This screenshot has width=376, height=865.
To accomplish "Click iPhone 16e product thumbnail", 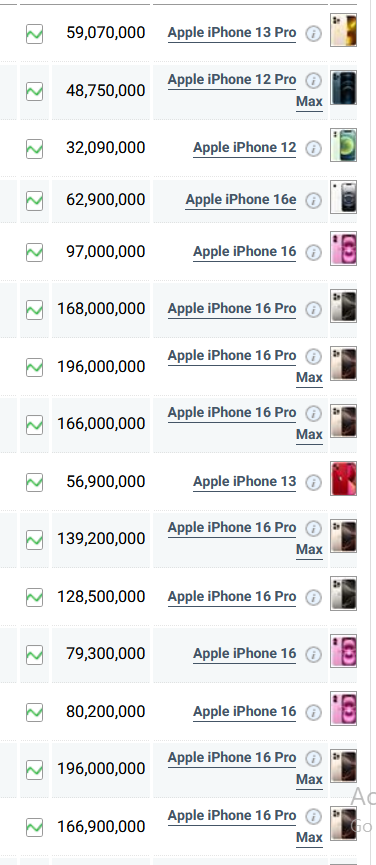I will point(343,197).
